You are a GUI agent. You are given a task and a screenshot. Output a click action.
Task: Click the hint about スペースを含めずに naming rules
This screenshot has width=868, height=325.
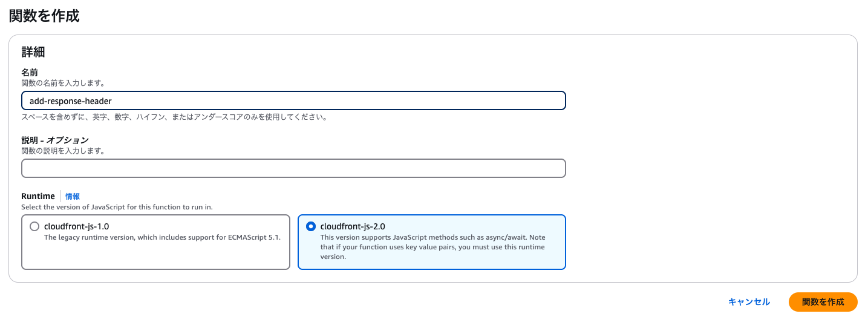(x=174, y=117)
